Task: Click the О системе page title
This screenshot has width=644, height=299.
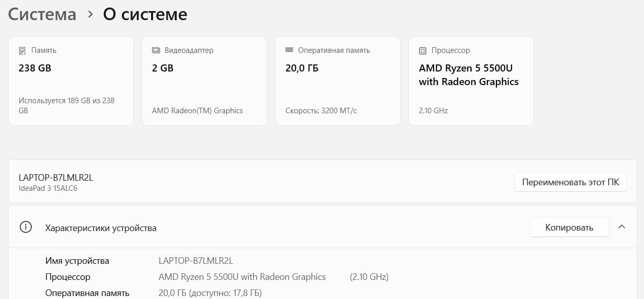Action: [145, 15]
